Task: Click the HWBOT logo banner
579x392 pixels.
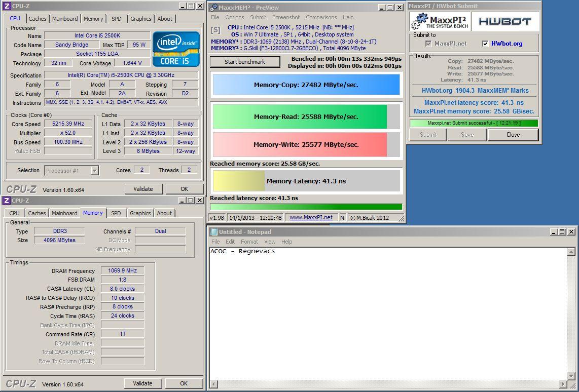Action: click(505, 21)
